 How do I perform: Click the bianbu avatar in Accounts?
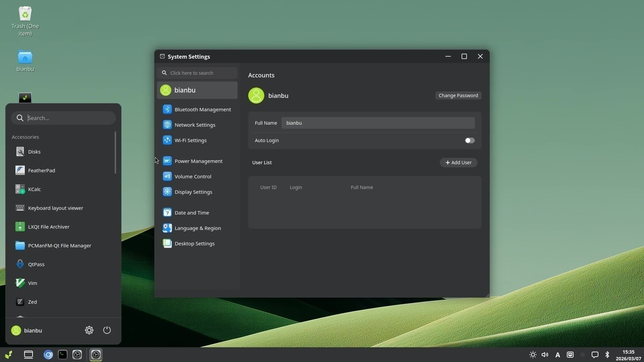pos(256,96)
